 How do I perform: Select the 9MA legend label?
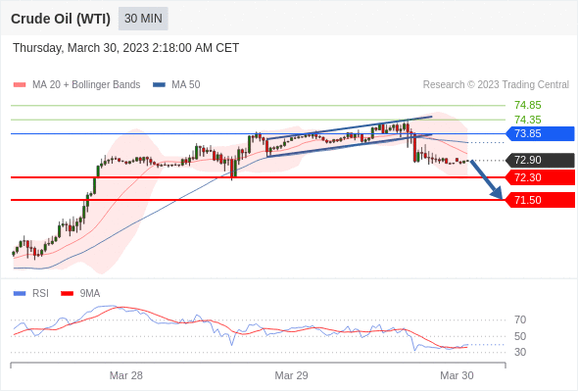pos(90,294)
